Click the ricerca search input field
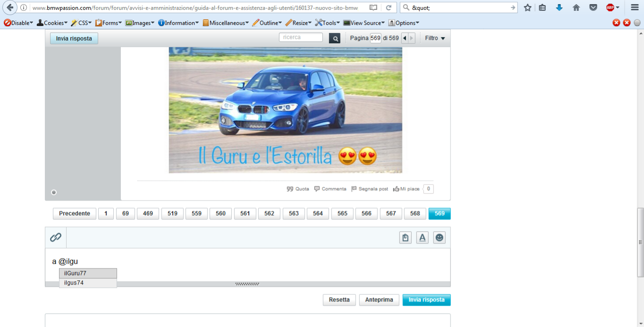 click(301, 37)
